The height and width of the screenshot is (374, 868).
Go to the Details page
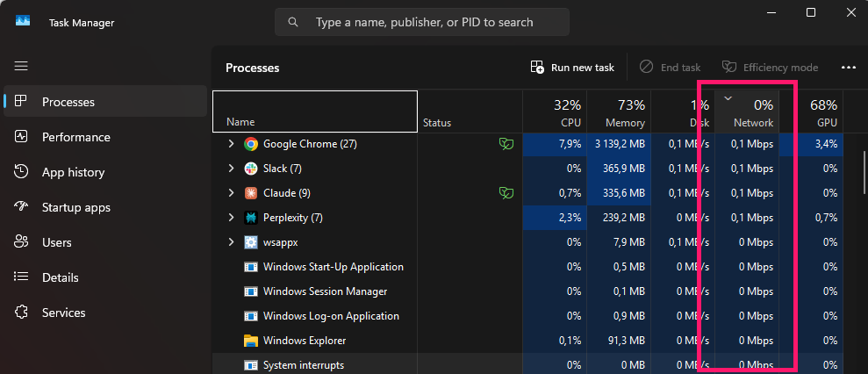[105, 277]
